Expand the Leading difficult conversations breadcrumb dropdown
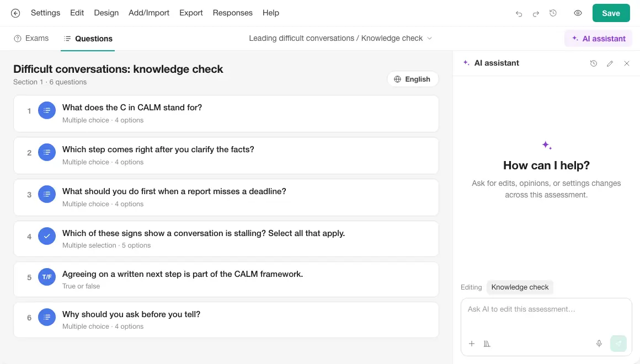 click(x=340, y=39)
